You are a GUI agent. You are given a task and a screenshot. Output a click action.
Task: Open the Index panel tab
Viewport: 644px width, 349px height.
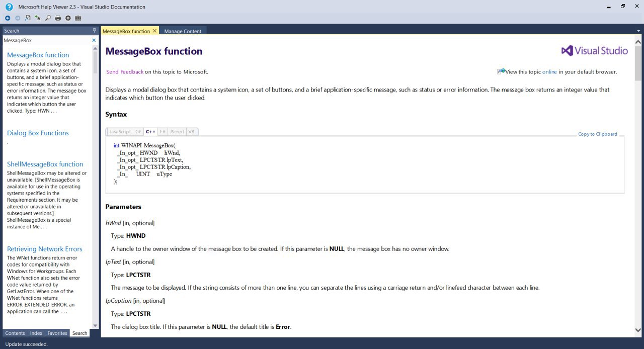click(x=36, y=333)
